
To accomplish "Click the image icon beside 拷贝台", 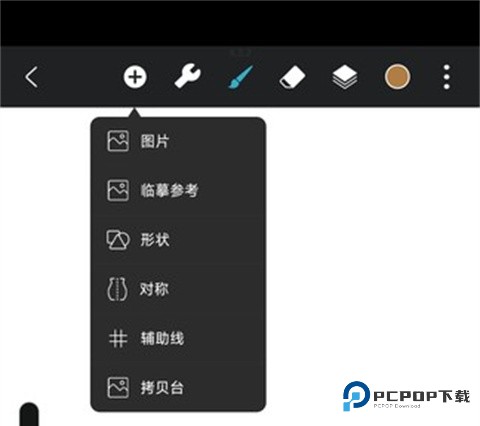I will pyautogui.click(x=118, y=388).
